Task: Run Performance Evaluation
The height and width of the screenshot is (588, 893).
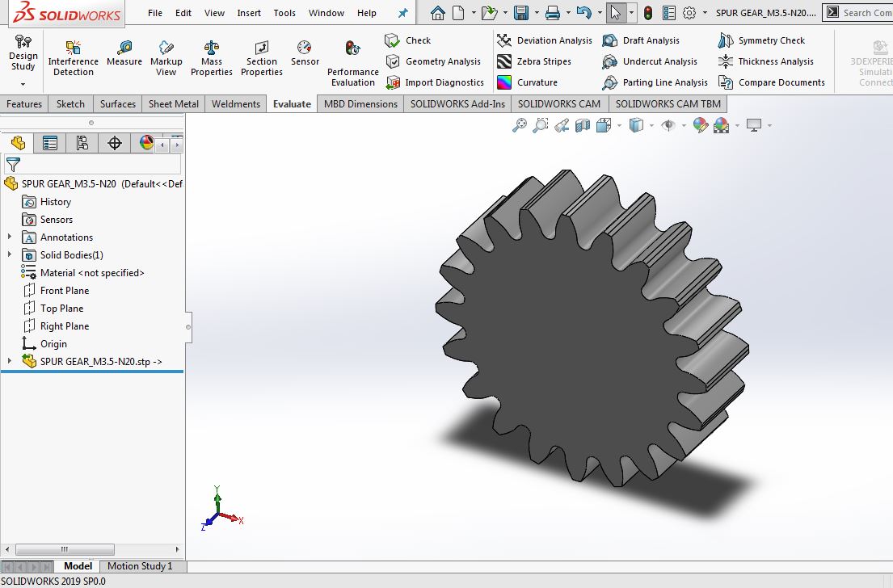Action: point(352,63)
